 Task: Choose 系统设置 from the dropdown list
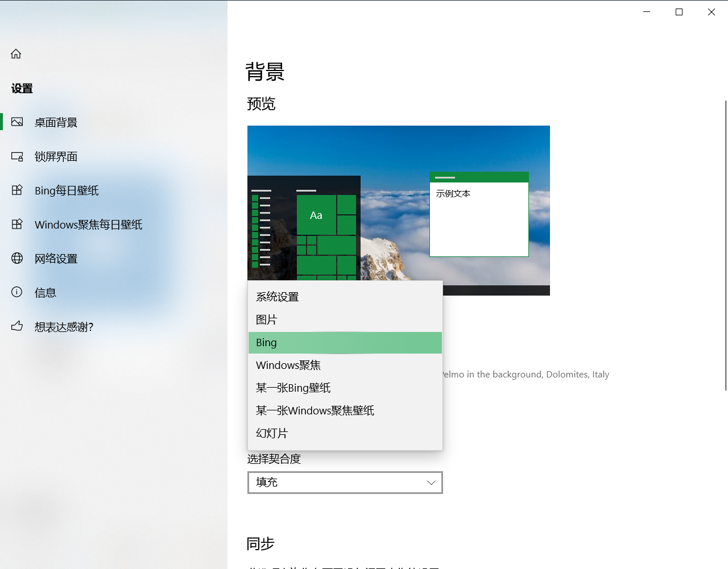point(345,297)
